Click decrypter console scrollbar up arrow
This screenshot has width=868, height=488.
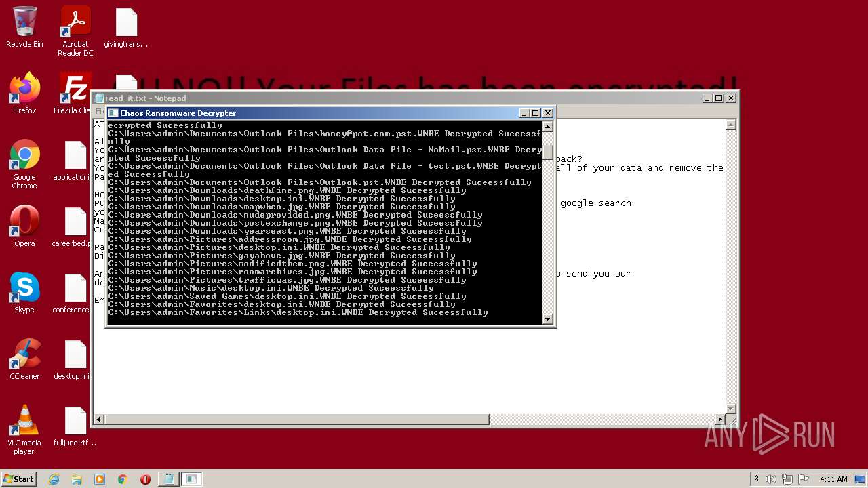(x=548, y=127)
